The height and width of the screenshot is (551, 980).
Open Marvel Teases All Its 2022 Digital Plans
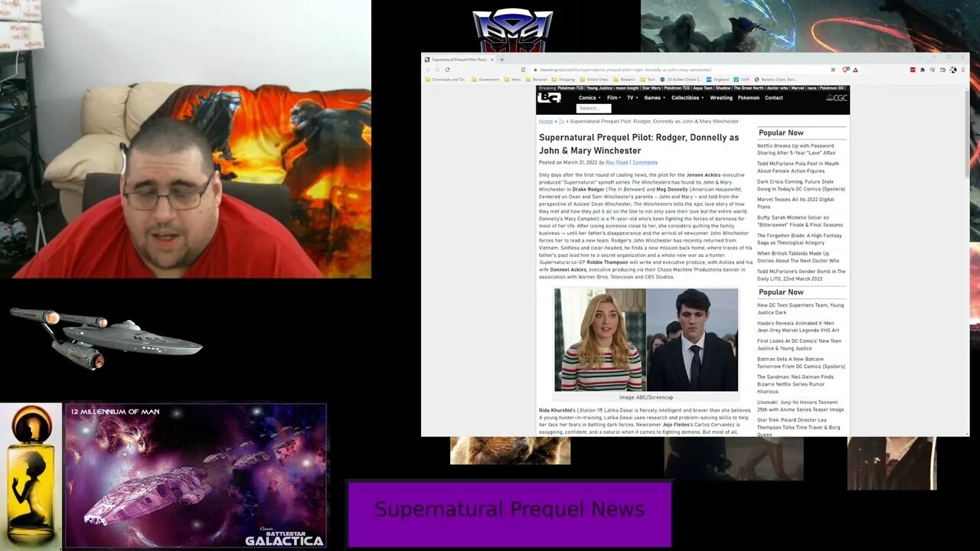point(795,203)
